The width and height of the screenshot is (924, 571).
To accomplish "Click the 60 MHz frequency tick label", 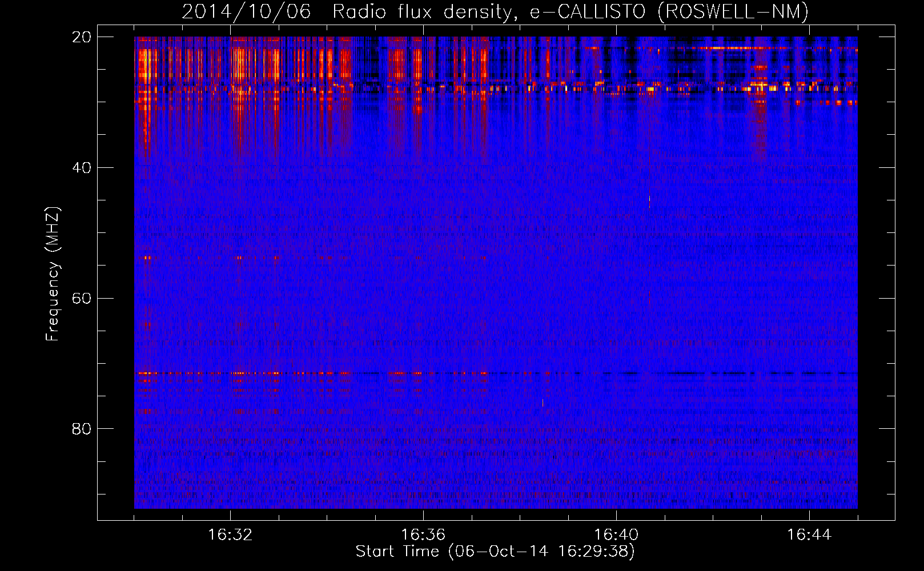I will click(x=81, y=299).
